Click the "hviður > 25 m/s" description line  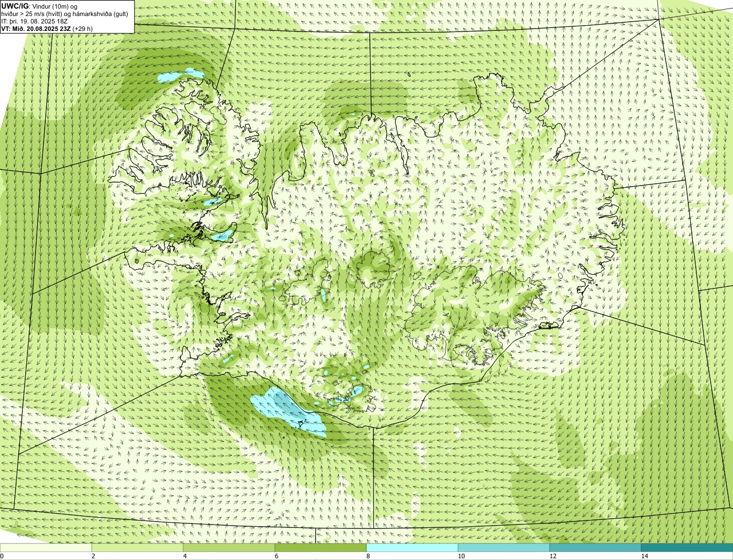pos(65,14)
